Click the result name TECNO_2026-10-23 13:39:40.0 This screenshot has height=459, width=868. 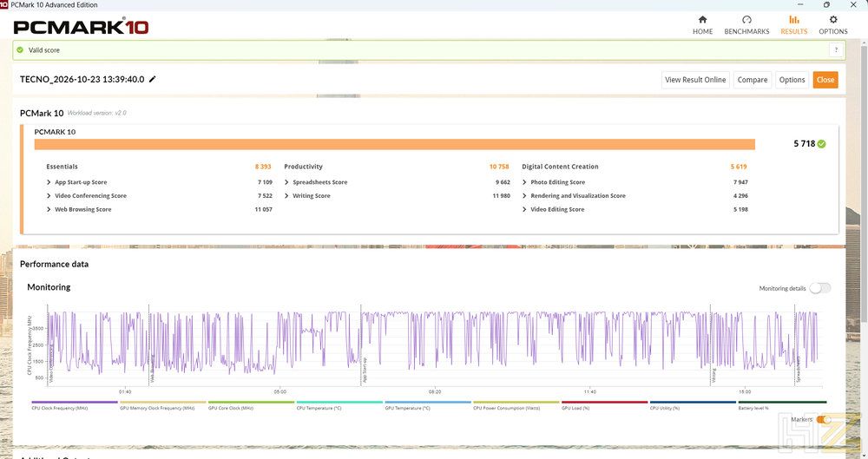[x=82, y=79]
